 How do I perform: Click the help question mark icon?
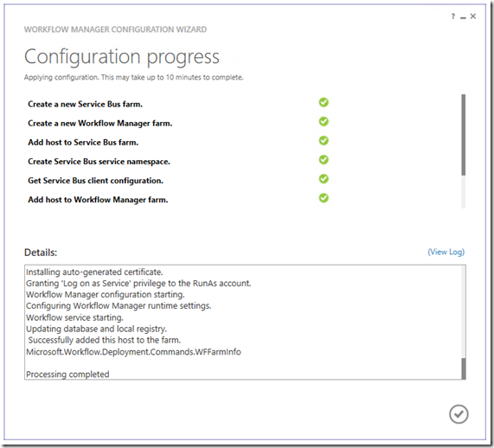(x=453, y=16)
